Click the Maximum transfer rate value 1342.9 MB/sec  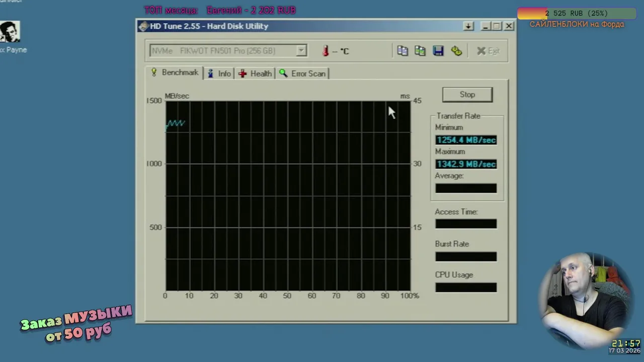point(466,164)
